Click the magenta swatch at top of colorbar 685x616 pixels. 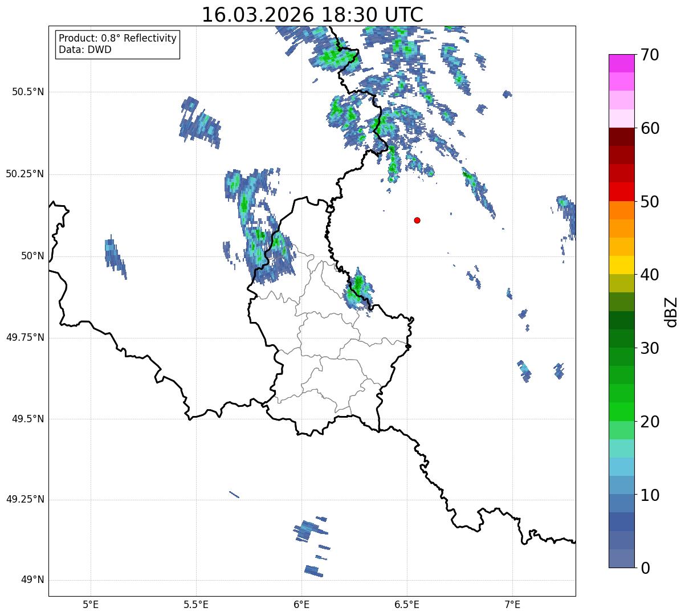pos(622,63)
